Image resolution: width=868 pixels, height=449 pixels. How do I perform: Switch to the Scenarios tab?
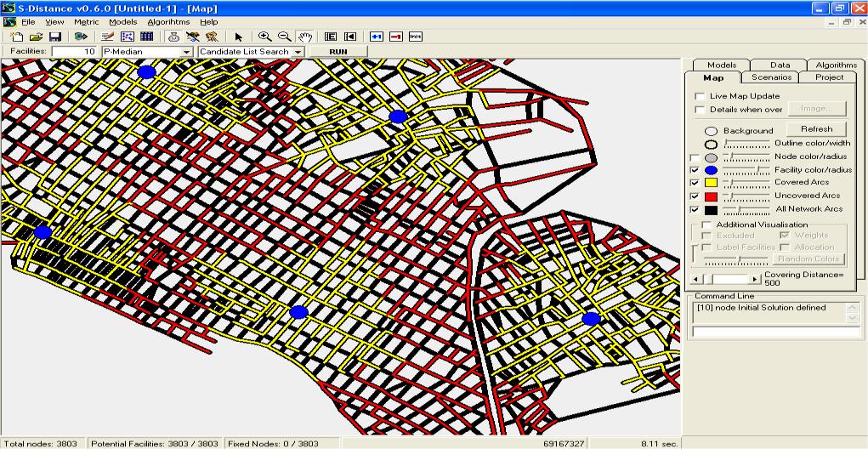coord(770,77)
